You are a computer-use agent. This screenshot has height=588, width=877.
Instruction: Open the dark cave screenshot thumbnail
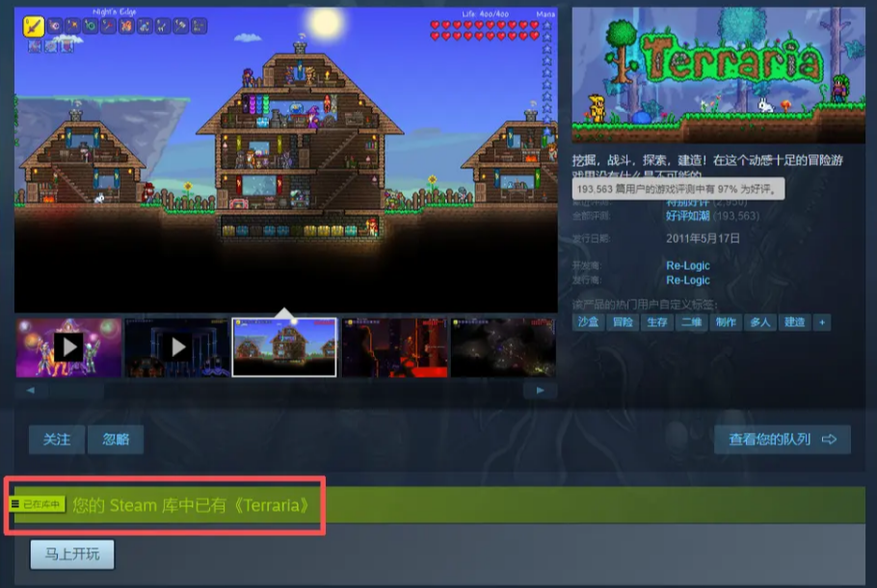pos(503,347)
